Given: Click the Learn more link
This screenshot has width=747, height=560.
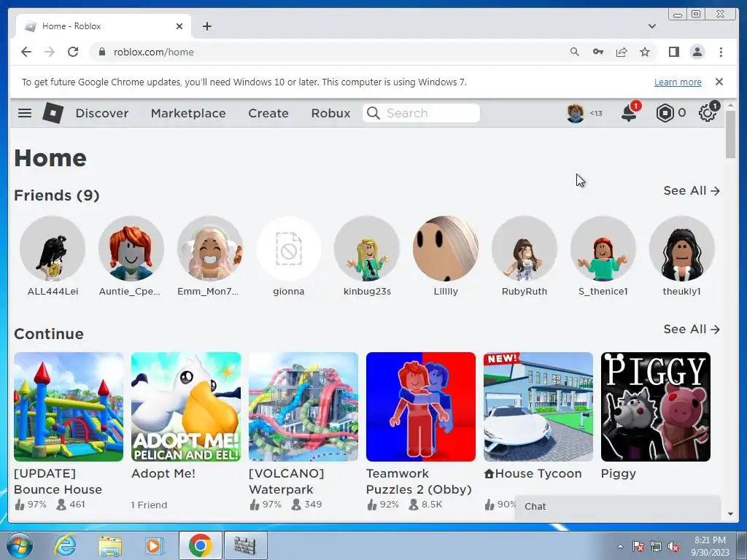Looking at the screenshot, I should pos(678,82).
